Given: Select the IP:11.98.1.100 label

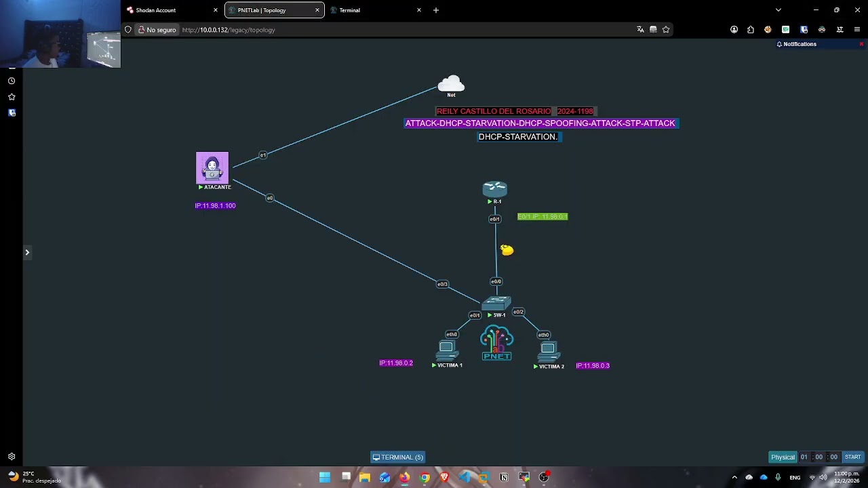Looking at the screenshot, I should [215, 206].
